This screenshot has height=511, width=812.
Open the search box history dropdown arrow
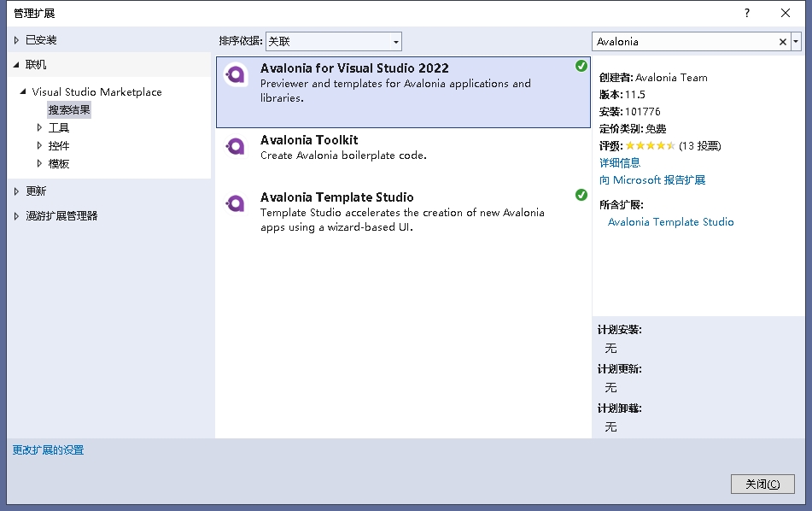pos(796,42)
